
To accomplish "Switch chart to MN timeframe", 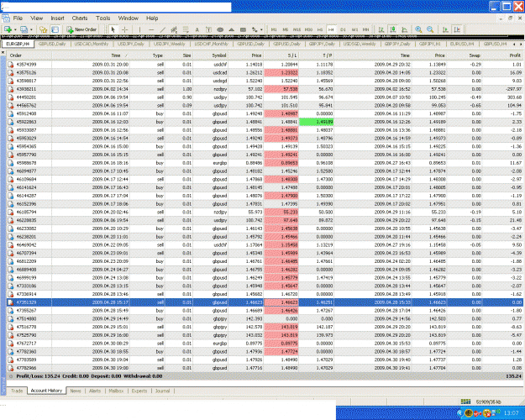I will (x=366, y=29).
